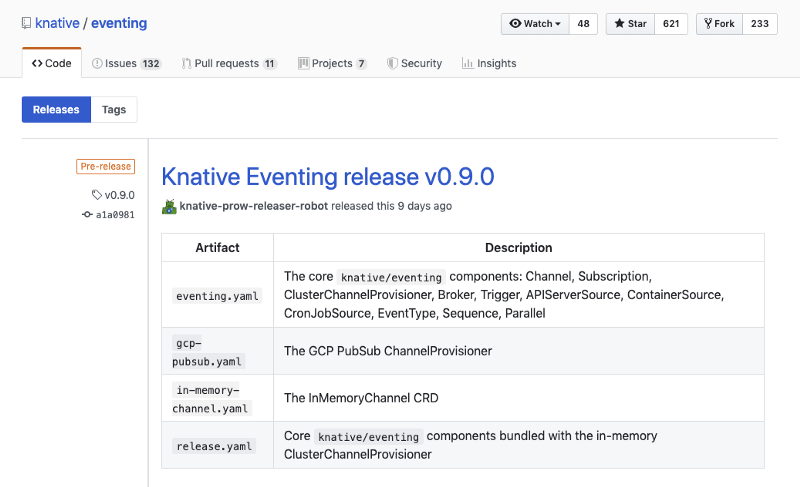
Task: Open the knative organization link
Action: (57, 23)
